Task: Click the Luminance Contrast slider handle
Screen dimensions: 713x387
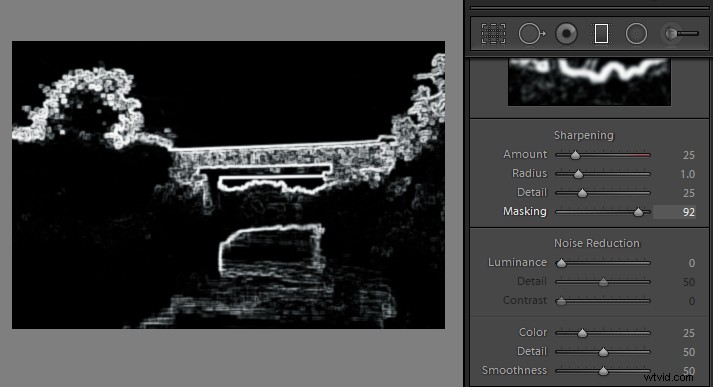Action: click(562, 302)
